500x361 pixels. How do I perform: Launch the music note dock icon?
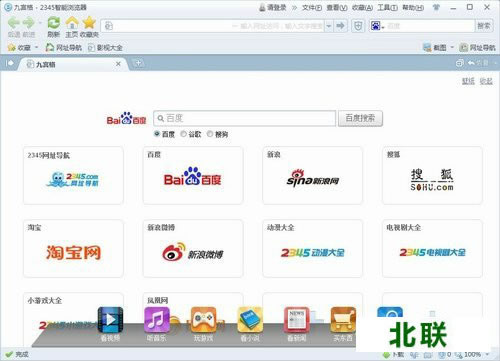tap(157, 320)
